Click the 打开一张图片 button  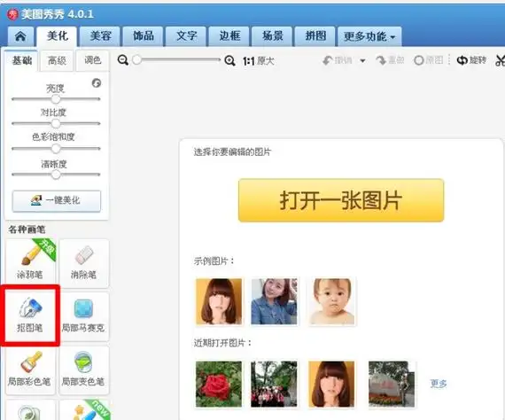tap(341, 200)
